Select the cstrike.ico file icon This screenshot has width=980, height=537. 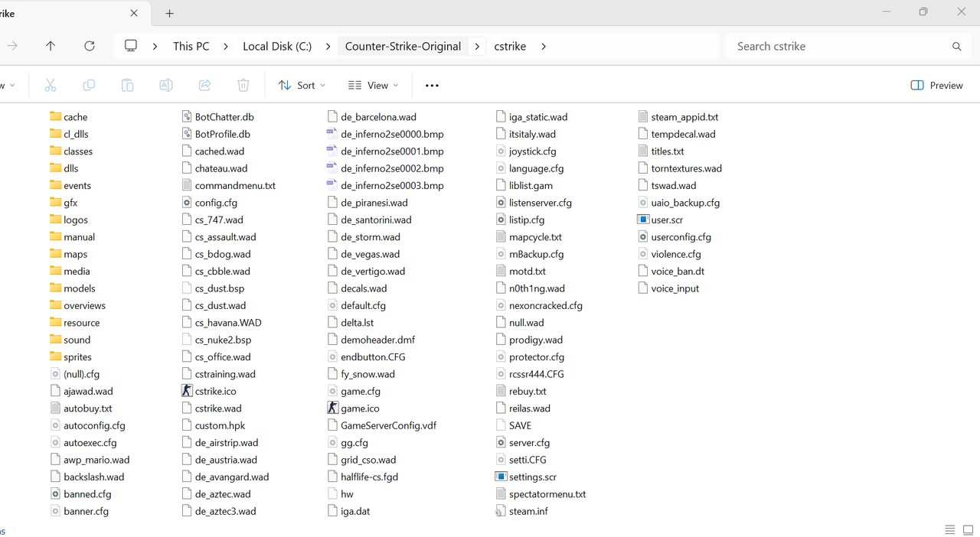[187, 391]
